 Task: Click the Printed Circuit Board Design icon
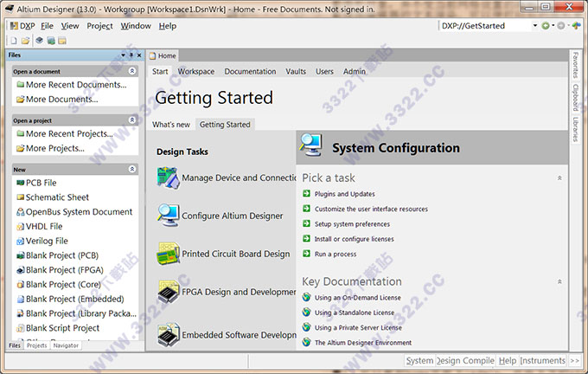pyautogui.click(x=168, y=255)
